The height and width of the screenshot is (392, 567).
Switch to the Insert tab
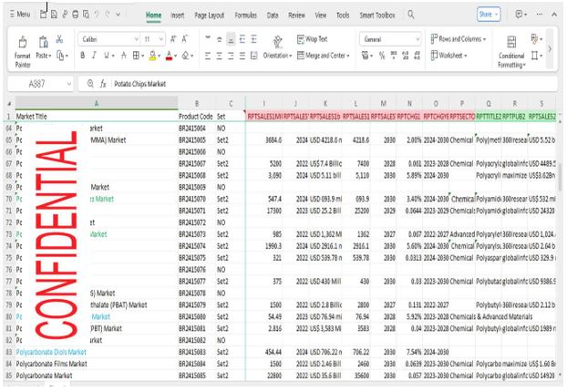pyautogui.click(x=177, y=15)
